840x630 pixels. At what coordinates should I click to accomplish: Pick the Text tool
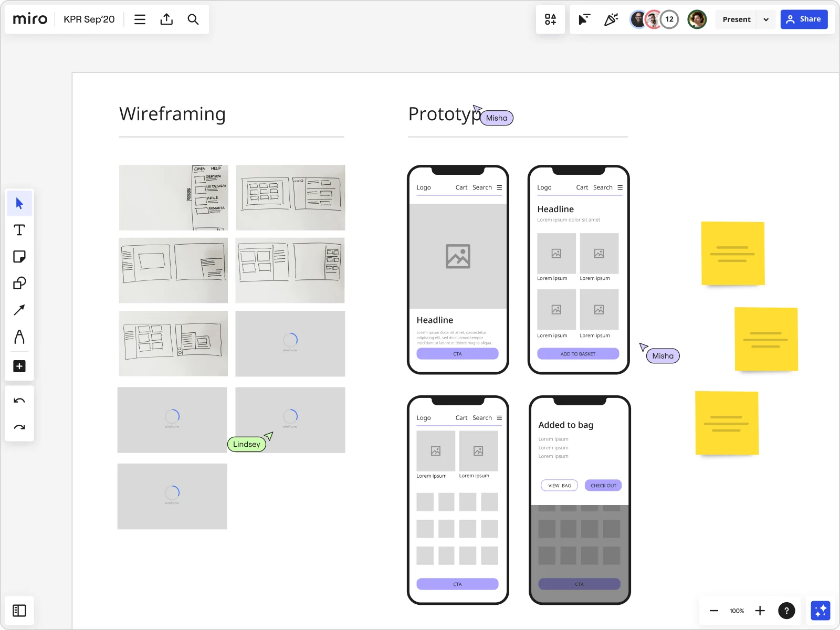tap(19, 230)
